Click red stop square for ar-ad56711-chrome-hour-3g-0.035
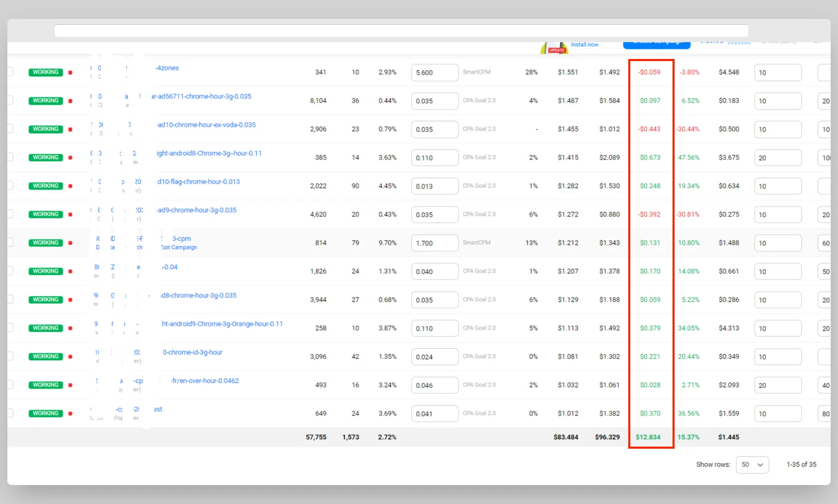The width and height of the screenshot is (838, 504). [x=70, y=101]
